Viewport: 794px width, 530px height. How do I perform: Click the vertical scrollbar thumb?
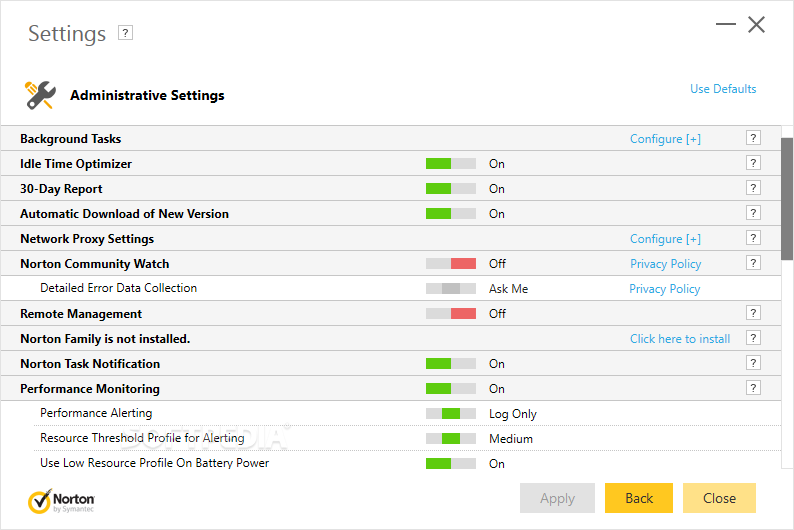pos(787,199)
